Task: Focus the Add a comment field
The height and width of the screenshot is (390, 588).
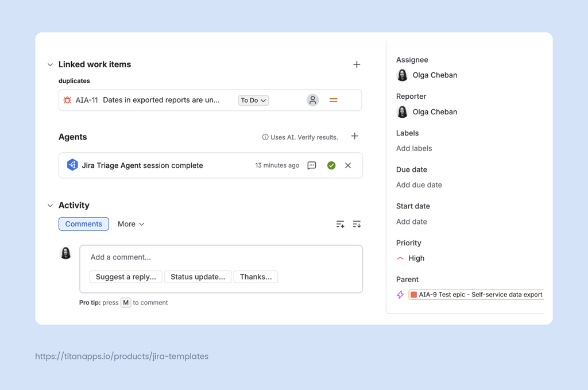Action: click(x=221, y=257)
